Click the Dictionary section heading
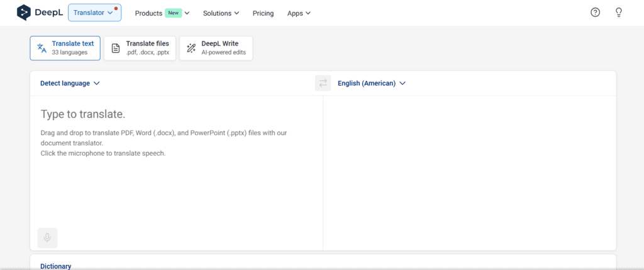The image size is (644, 270). coord(55,266)
